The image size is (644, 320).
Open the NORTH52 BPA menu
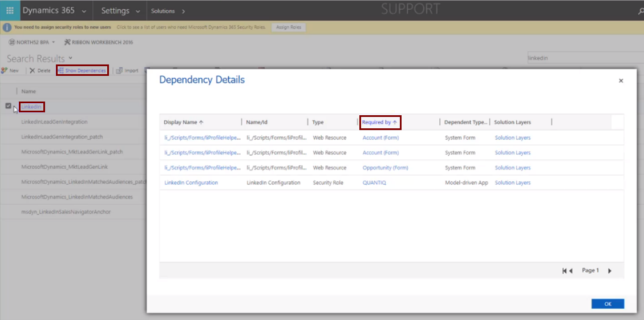31,42
